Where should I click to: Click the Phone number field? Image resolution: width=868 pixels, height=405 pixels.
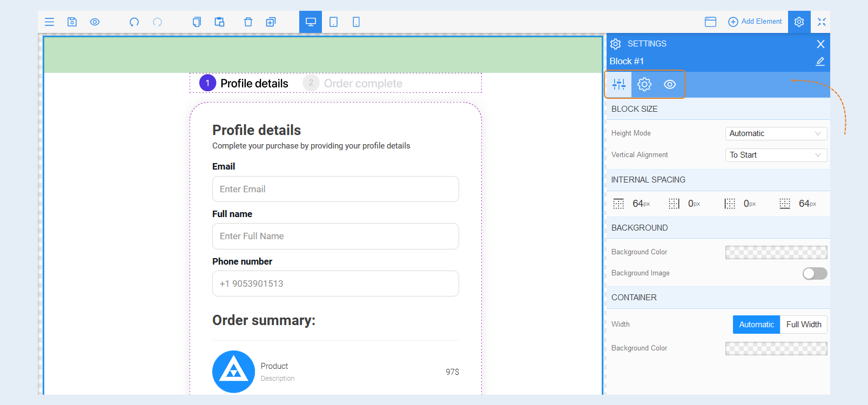(x=335, y=283)
